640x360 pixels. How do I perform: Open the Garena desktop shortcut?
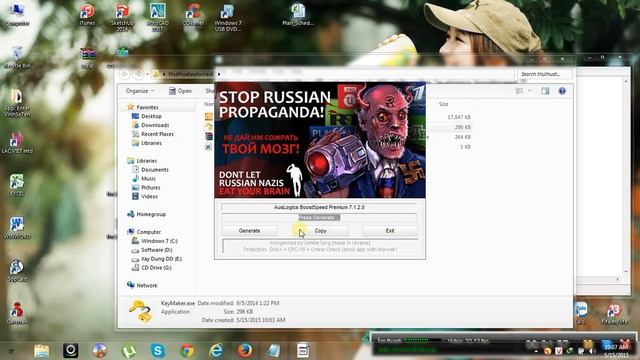(x=17, y=313)
